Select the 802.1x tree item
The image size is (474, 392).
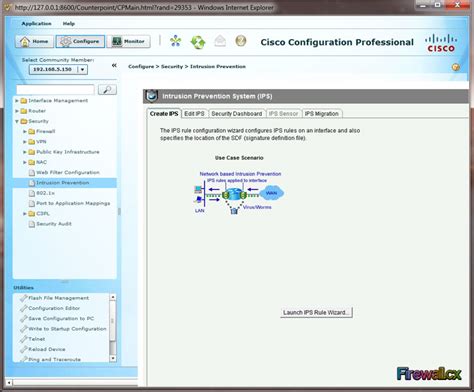pos(45,193)
